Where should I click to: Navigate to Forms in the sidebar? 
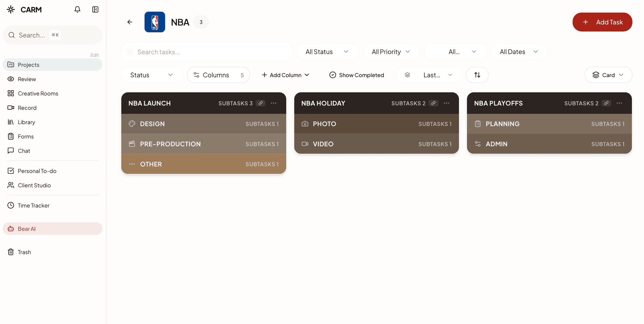[x=53, y=136]
